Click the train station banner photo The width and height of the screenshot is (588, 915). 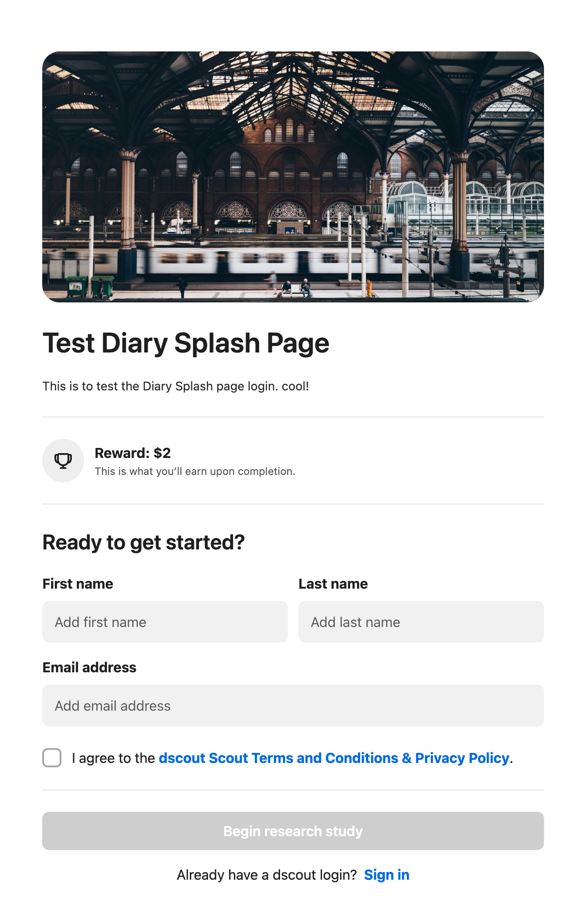293,176
